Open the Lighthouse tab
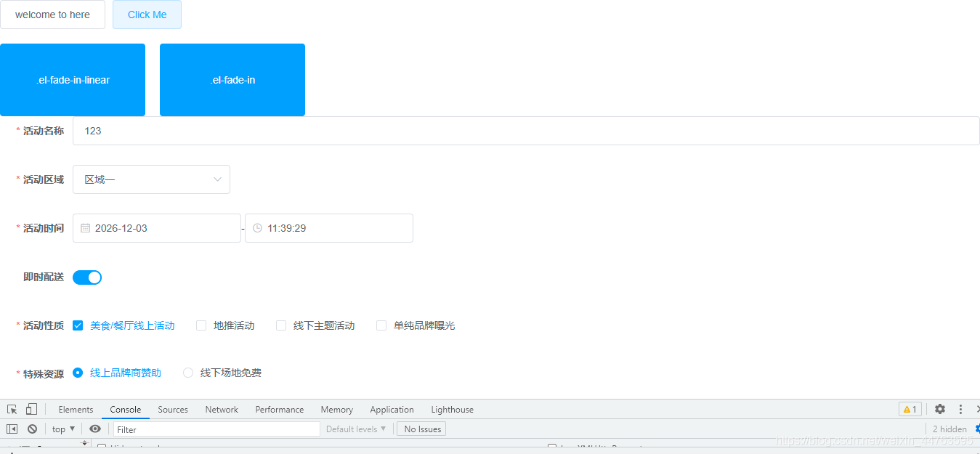Image resolution: width=980 pixels, height=454 pixels. pyautogui.click(x=452, y=409)
